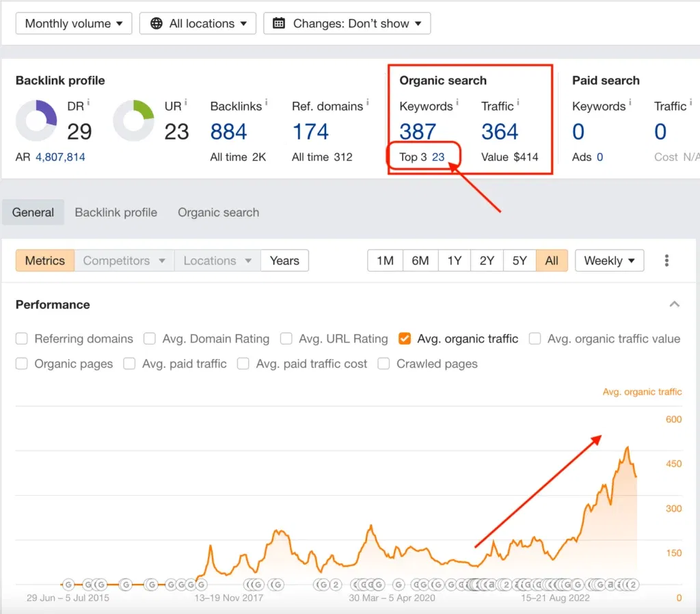Click the calendar icon in Changes selector
The width and height of the screenshot is (700, 614).
pyautogui.click(x=279, y=23)
